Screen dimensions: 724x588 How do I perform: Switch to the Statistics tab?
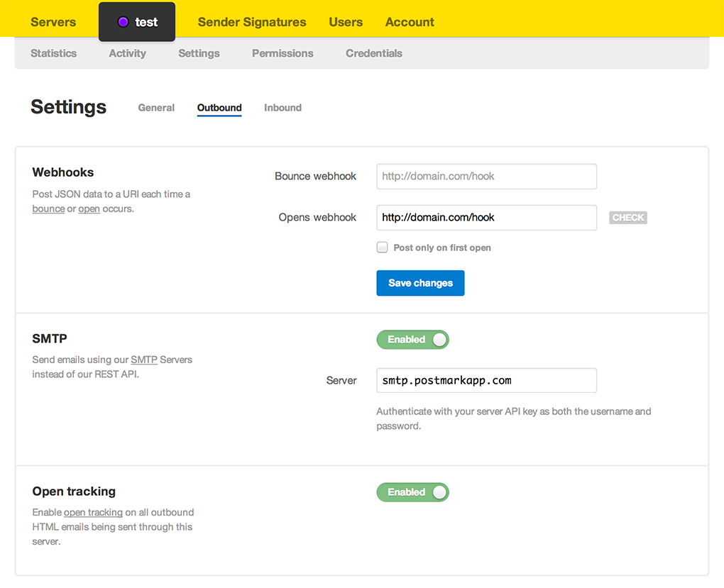(53, 52)
